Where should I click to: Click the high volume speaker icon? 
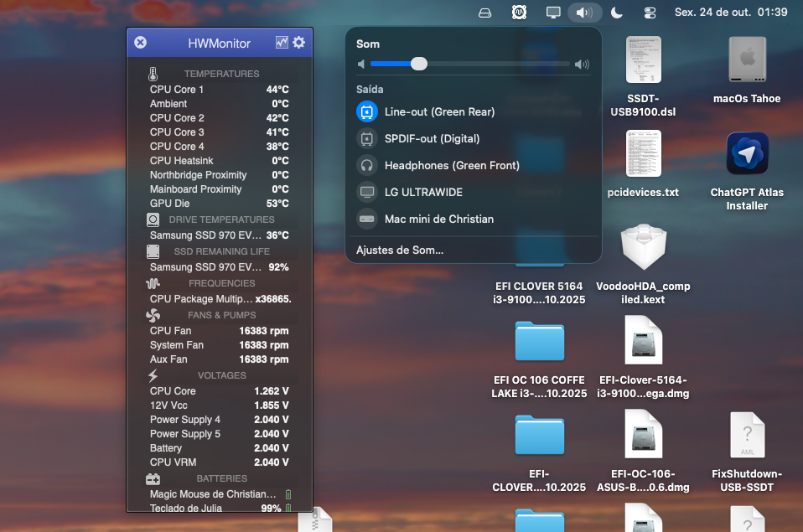point(582,64)
